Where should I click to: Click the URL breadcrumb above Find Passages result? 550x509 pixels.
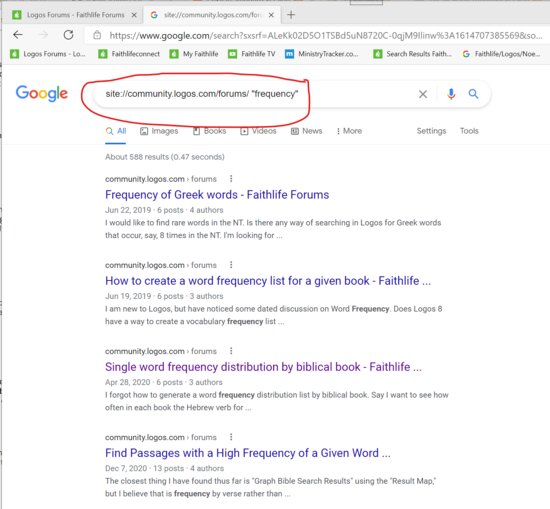(x=161, y=437)
